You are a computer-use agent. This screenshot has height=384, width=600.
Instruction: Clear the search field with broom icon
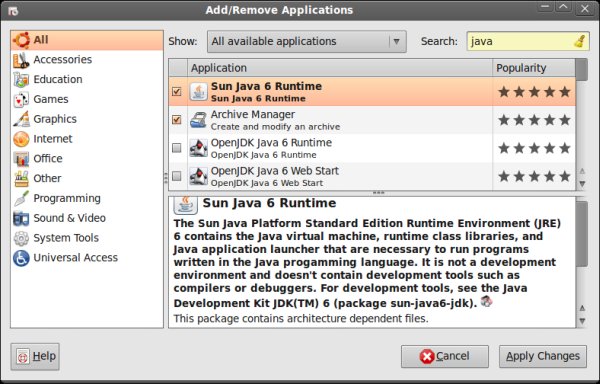580,41
